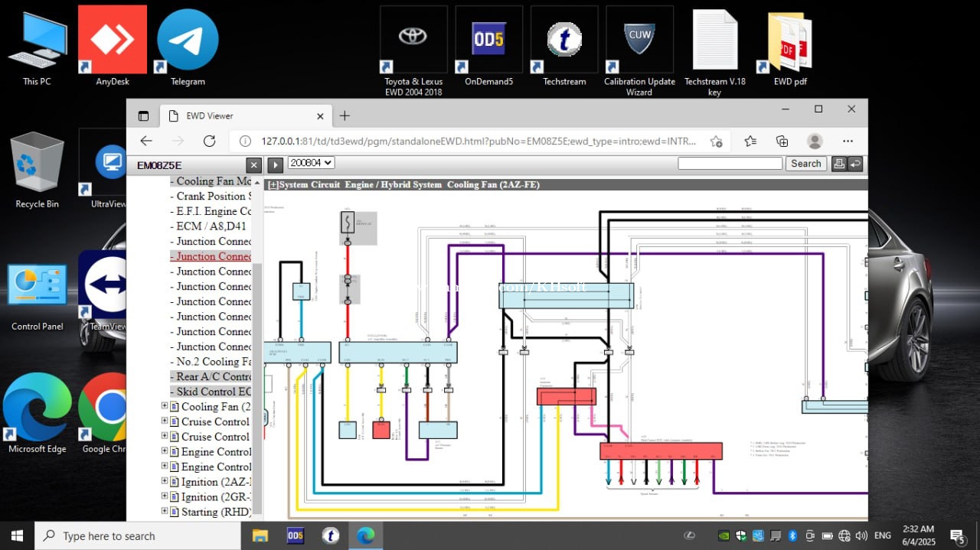The image size is (980, 550).
Task: Close the EWD Viewer tab
Action: point(320,116)
